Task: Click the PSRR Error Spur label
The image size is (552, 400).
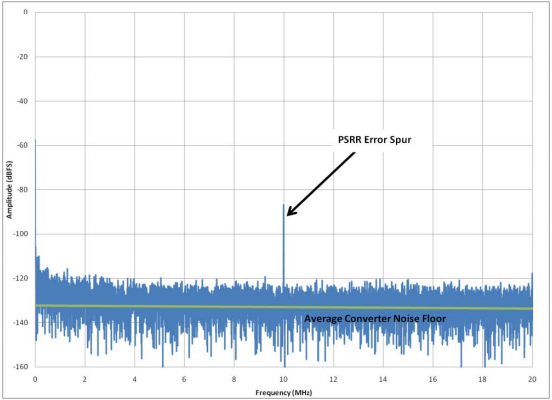Action: tap(375, 140)
